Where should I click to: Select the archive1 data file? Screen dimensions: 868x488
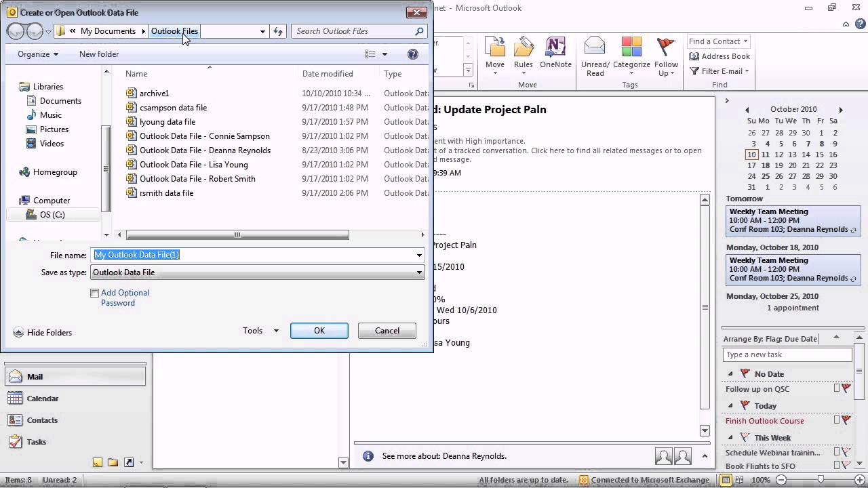click(x=154, y=94)
